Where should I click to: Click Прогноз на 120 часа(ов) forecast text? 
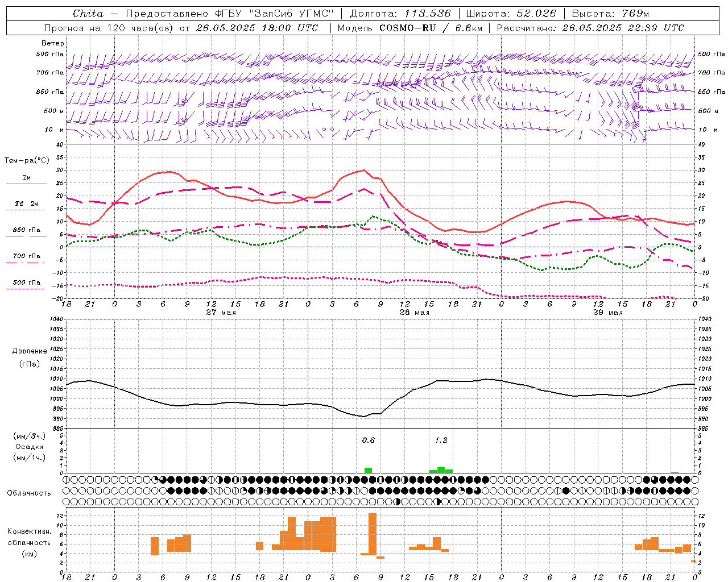(x=108, y=28)
